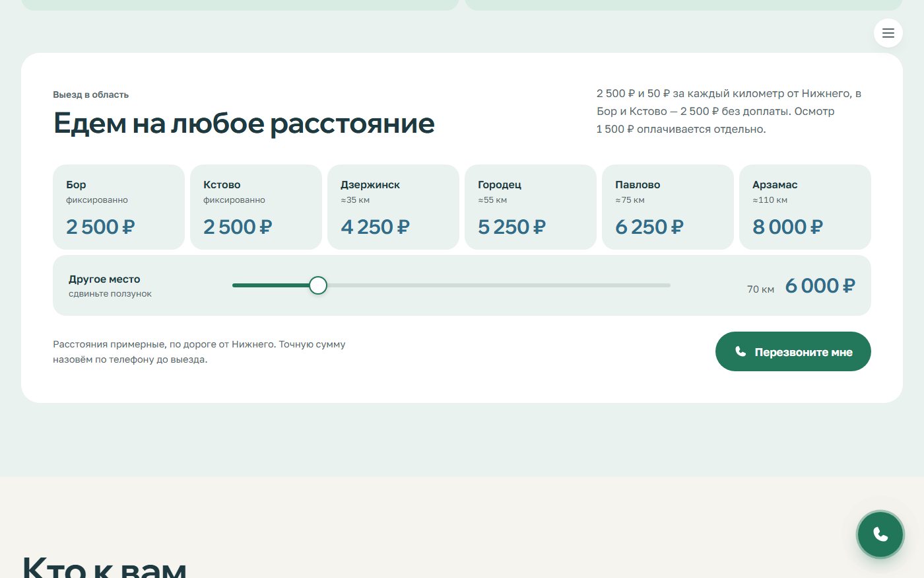Click the heading "Едем на любое расстояние"
Screen dimensions: 924x578
coord(244,124)
